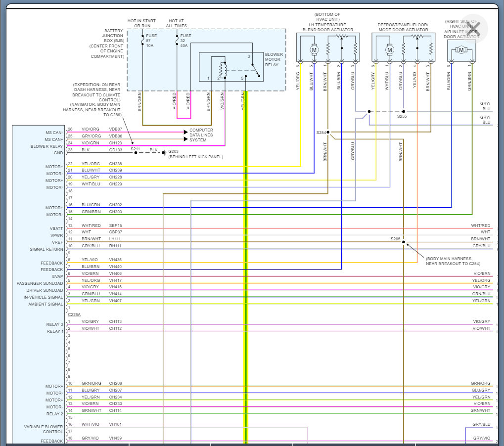
Task: Select circuit code 'VDB06'
Action: tap(115, 136)
